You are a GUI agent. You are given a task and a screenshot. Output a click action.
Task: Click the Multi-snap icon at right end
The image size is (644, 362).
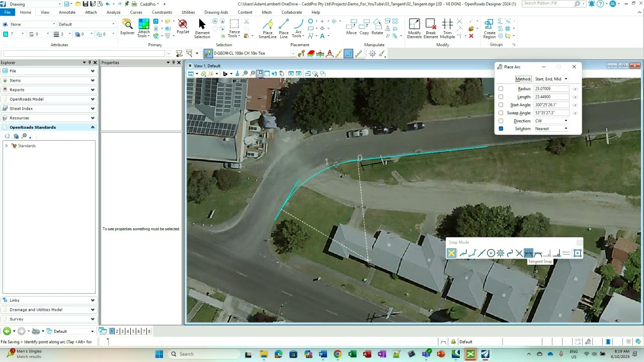(x=578, y=253)
